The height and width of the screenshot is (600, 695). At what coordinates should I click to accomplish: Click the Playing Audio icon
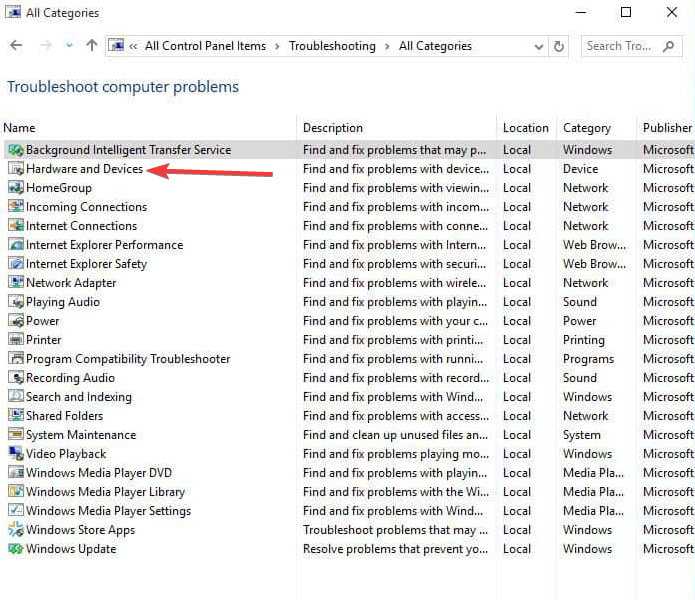point(15,302)
